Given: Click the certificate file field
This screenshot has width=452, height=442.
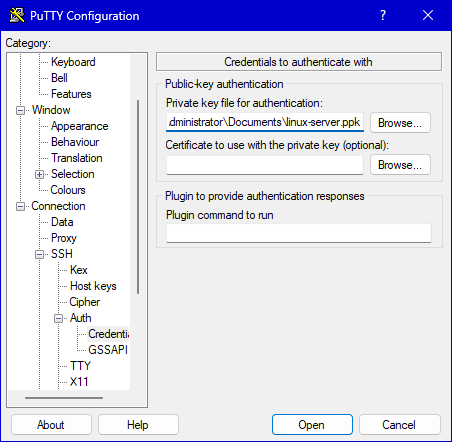Looking at the screenshot, I should click(265, 164).
